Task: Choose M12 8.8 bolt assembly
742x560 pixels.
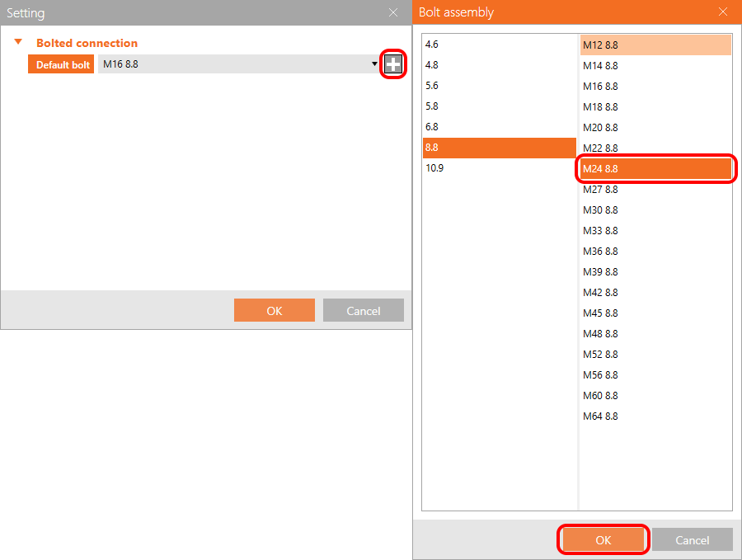Action: [x=655, y=45]
